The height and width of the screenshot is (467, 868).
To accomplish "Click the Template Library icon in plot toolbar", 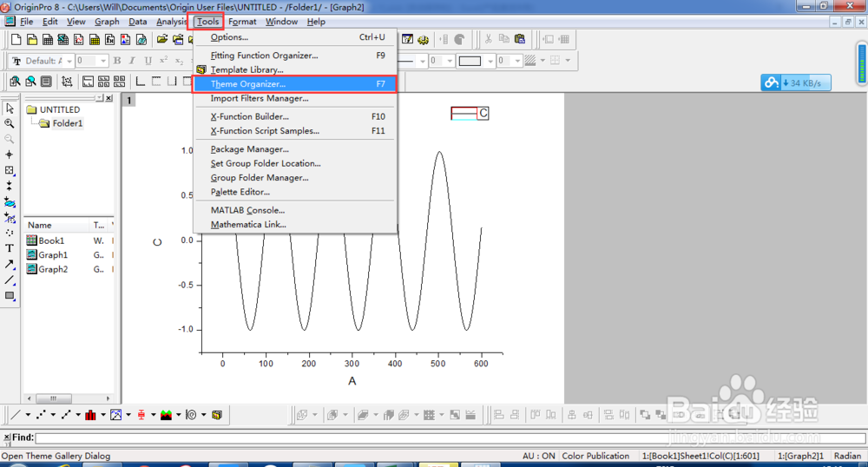I will tap(217, 414).
